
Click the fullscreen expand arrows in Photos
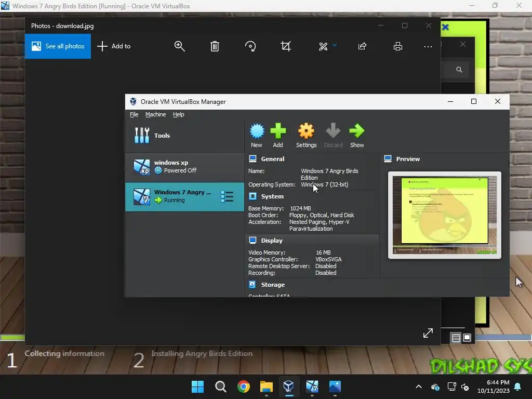428,333
